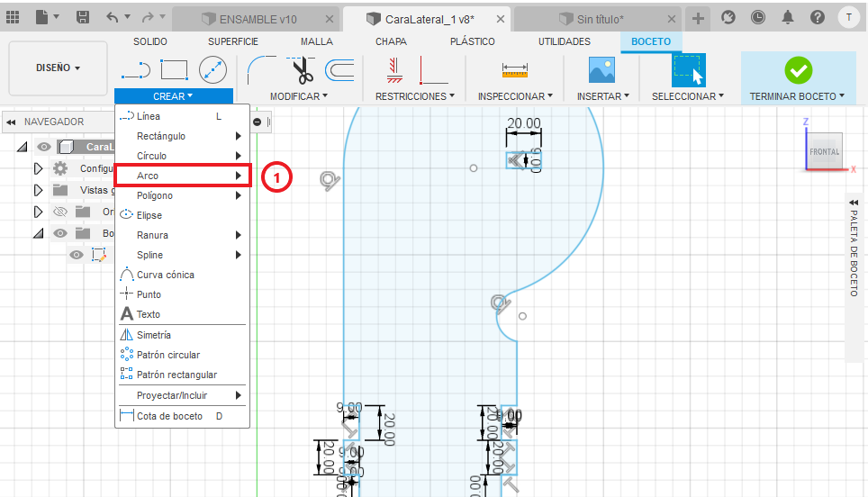Open the Círculo submenu
Viewport: 868px width, 497px height.
182,156
